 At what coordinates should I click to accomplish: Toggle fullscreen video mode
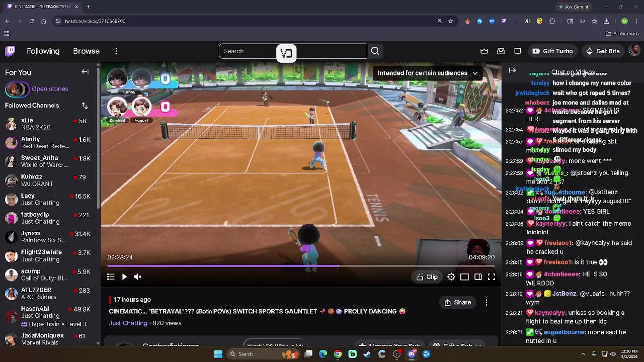492,277
